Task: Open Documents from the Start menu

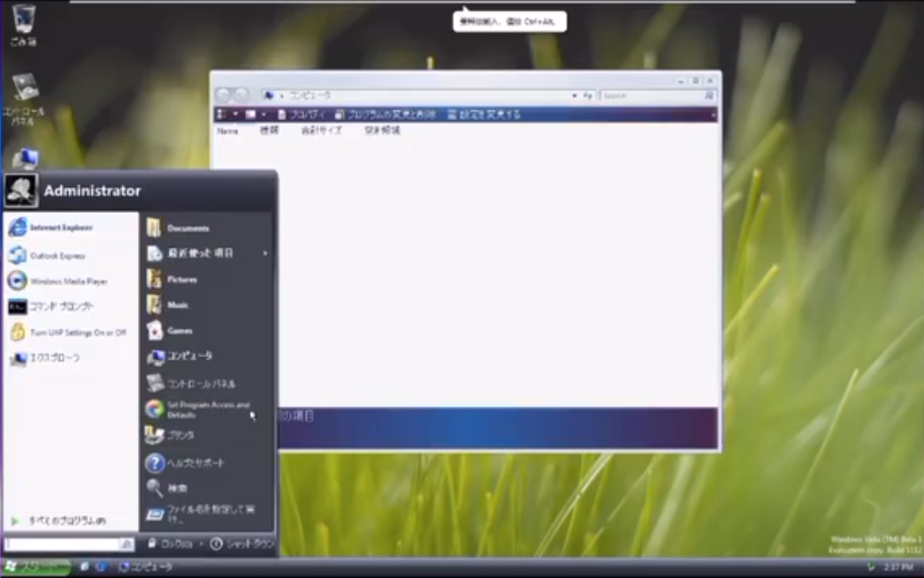Action: coord(187,228)
